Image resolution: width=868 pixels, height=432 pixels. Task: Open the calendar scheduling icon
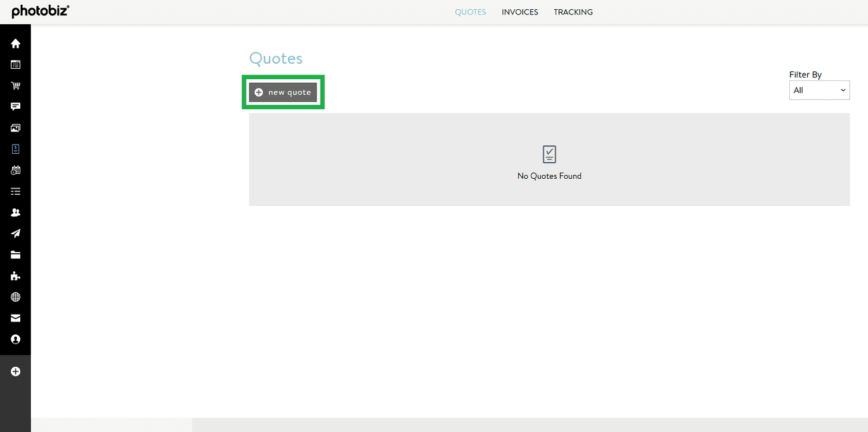16,170
